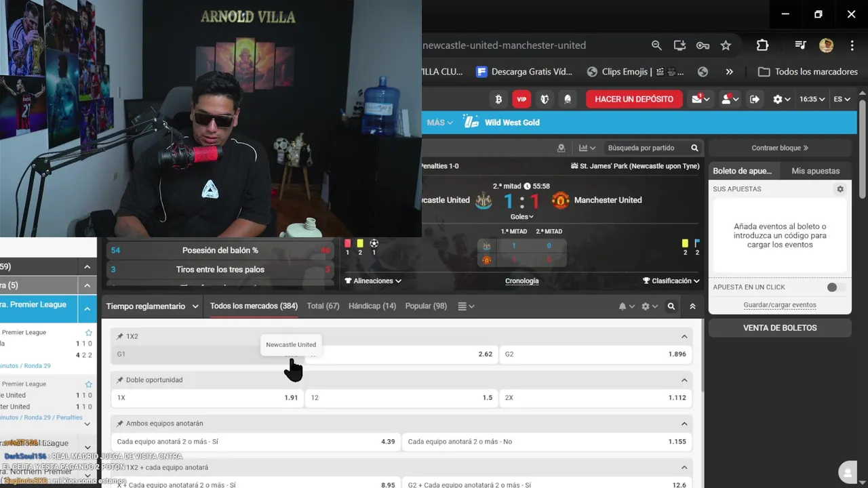Screen dimensions: 868x488
Task: Open the Chrome profile avatar
Action: click(826, 45)
